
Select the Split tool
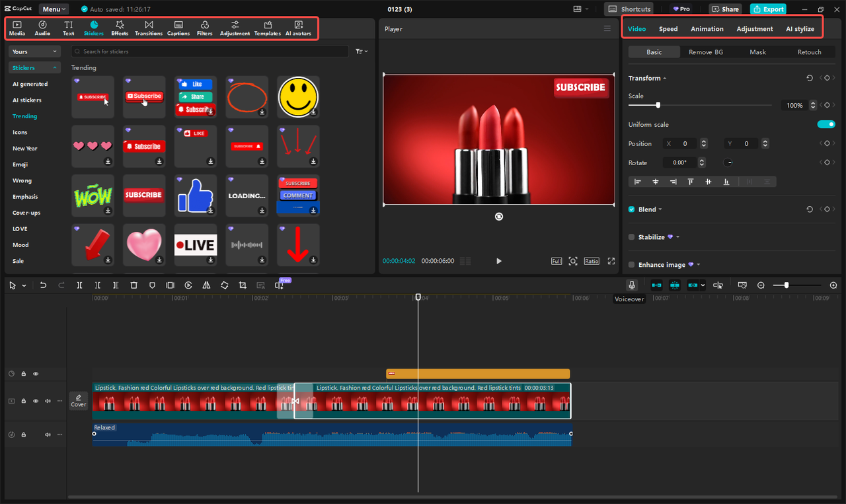tap(79, 285)
